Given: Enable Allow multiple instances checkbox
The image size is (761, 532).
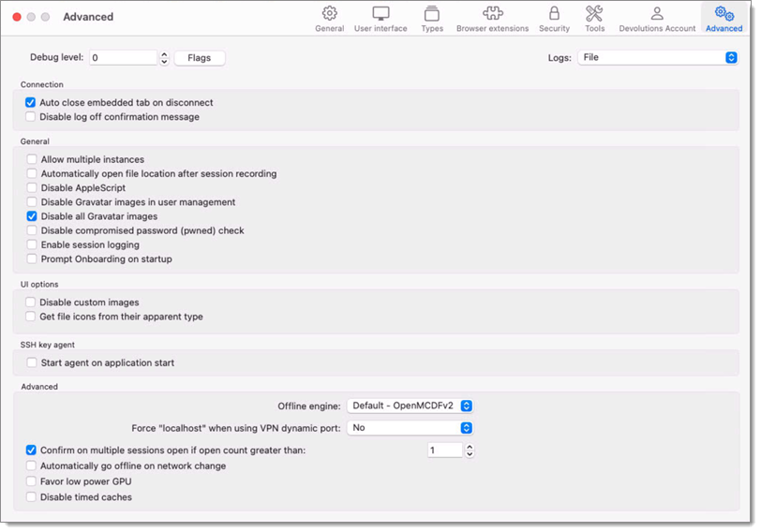Looking at the screenshot, I should click(32, 159).
